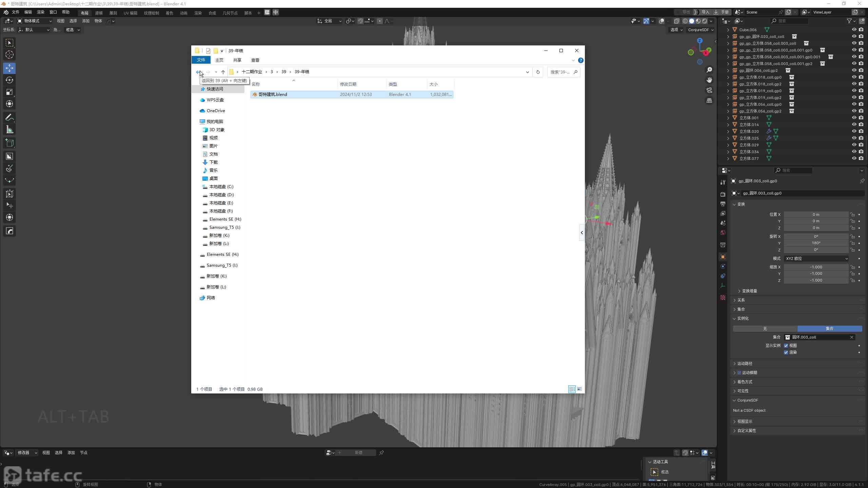Viewport: 868px width, 488px height.
Task: Select the Rotate tool
Action: point(9,80)
